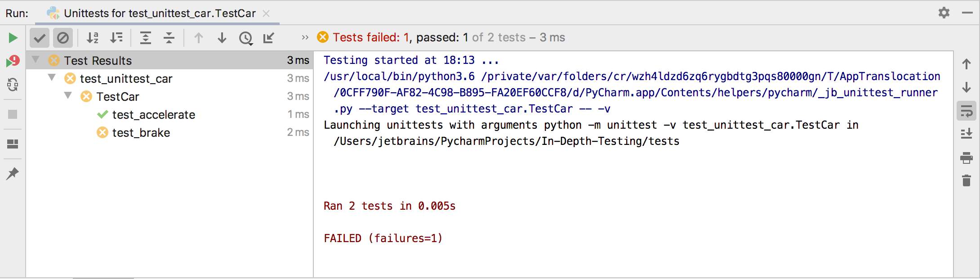The image size is (980, 279).
Task: Print the test console output
Action: pos(967,157)
